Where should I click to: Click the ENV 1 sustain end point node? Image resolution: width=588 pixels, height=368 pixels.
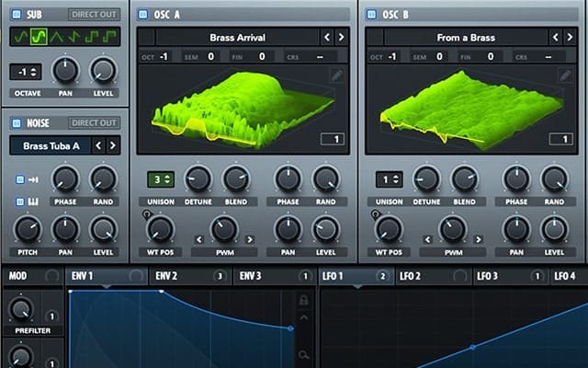pos(290,328)
